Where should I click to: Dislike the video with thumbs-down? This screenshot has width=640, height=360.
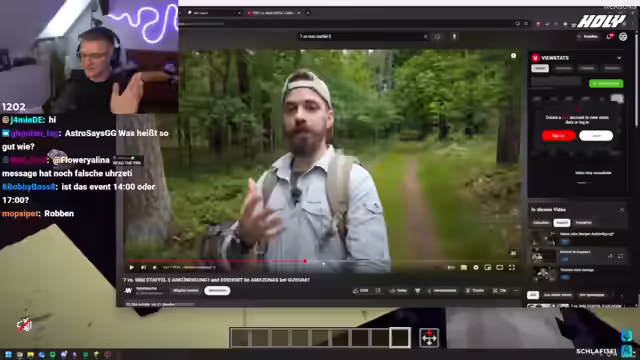click(378, 291)
